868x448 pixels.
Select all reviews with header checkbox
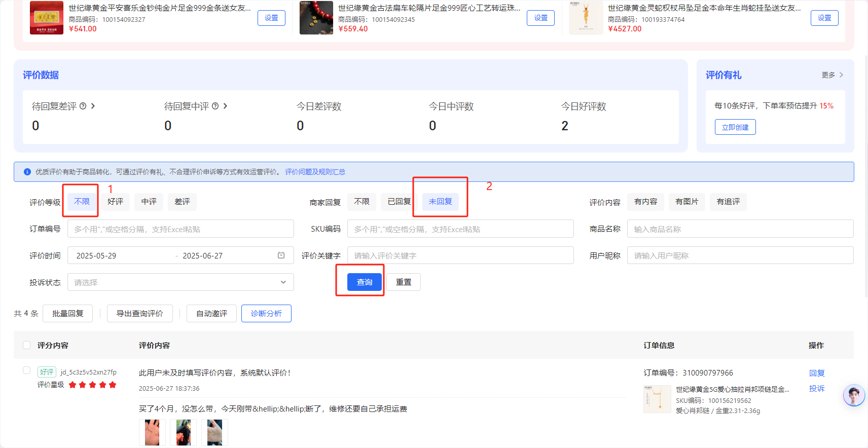coord(27,345)
